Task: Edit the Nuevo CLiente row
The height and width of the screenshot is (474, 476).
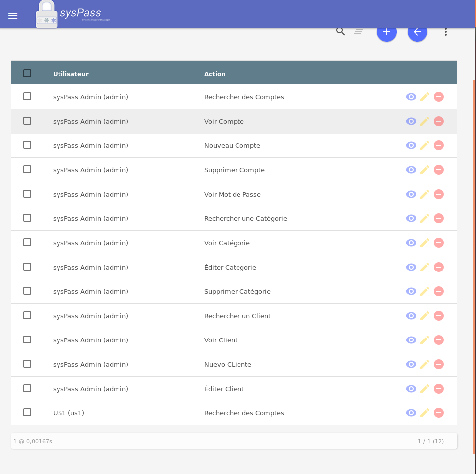Action: 425,364
